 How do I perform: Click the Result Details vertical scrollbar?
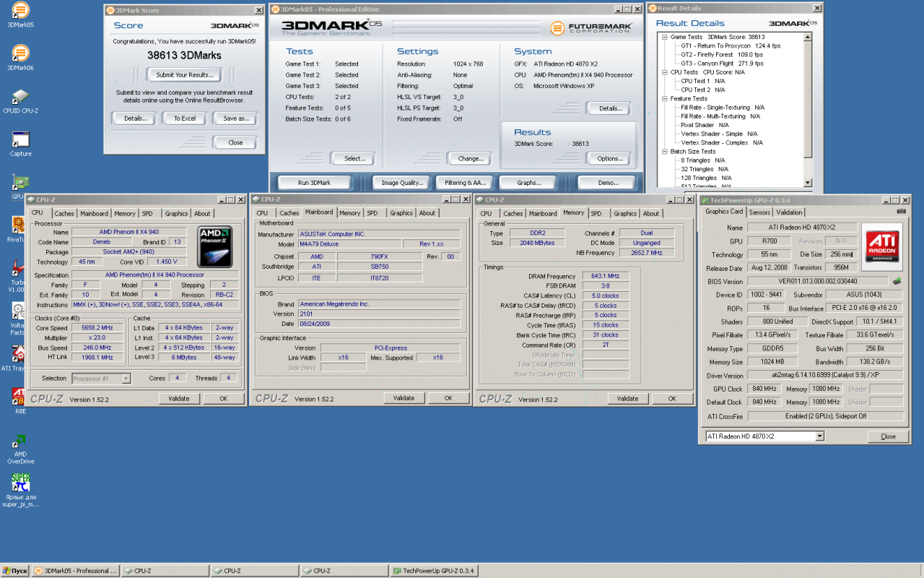point(808,111)
